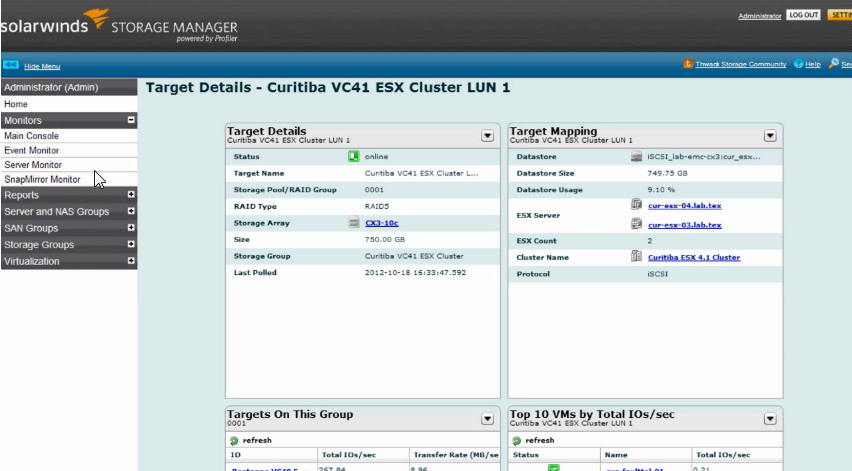Click refresh text in Targets On This Group

click(x=257, y=441)
